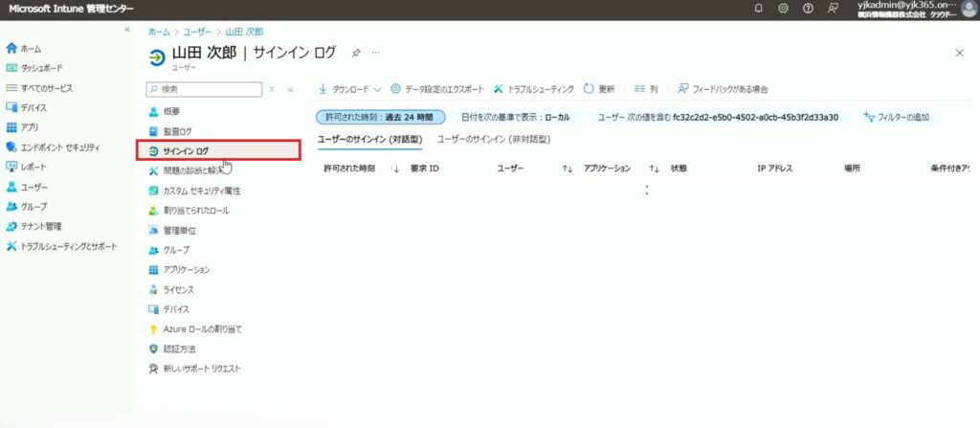Open アプリ in the left sidebar

tap(23, 127)
